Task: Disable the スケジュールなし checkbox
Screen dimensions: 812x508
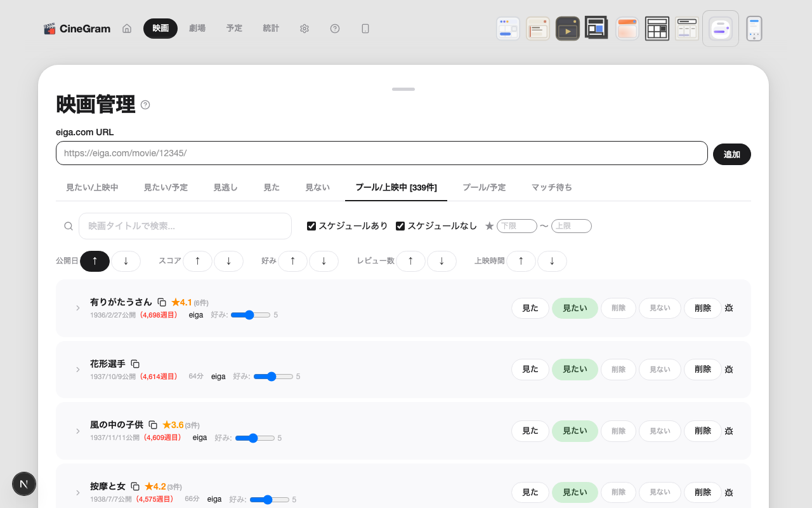Action: coord(400,225)
